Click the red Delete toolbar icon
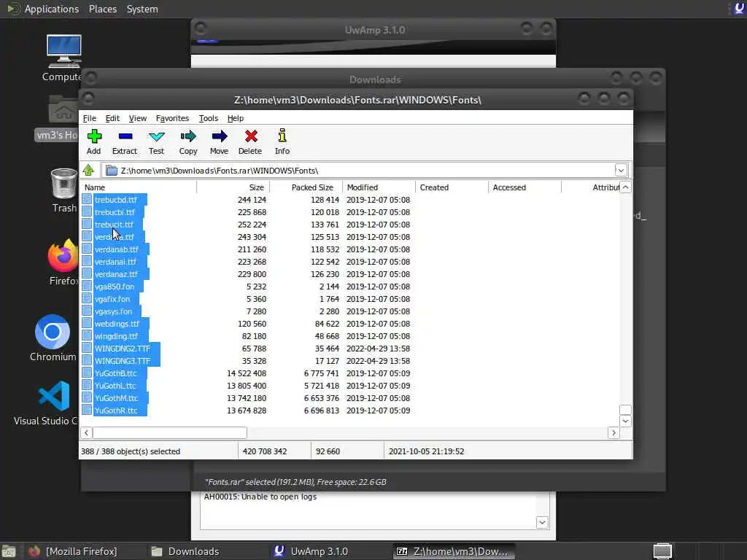This screenshot has width=747, height=560. coord(251,136)
